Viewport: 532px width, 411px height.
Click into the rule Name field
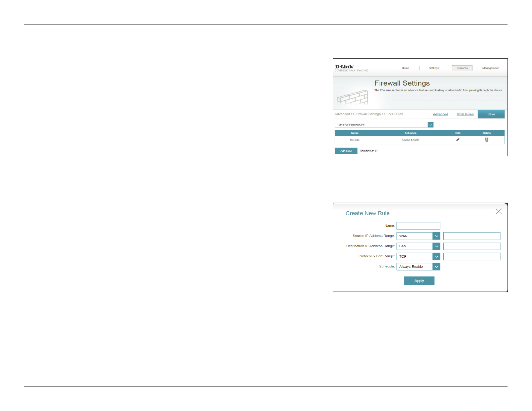coord(418,226)
